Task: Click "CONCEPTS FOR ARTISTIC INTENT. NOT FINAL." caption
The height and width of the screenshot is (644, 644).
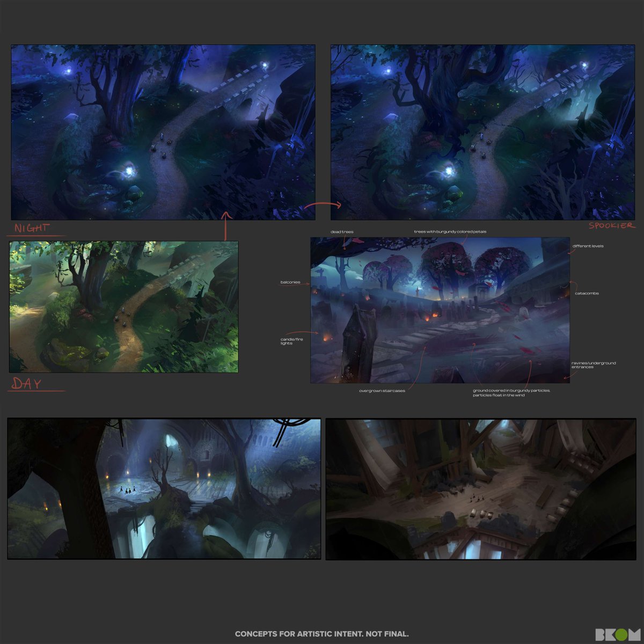Action: click(322, 634)
